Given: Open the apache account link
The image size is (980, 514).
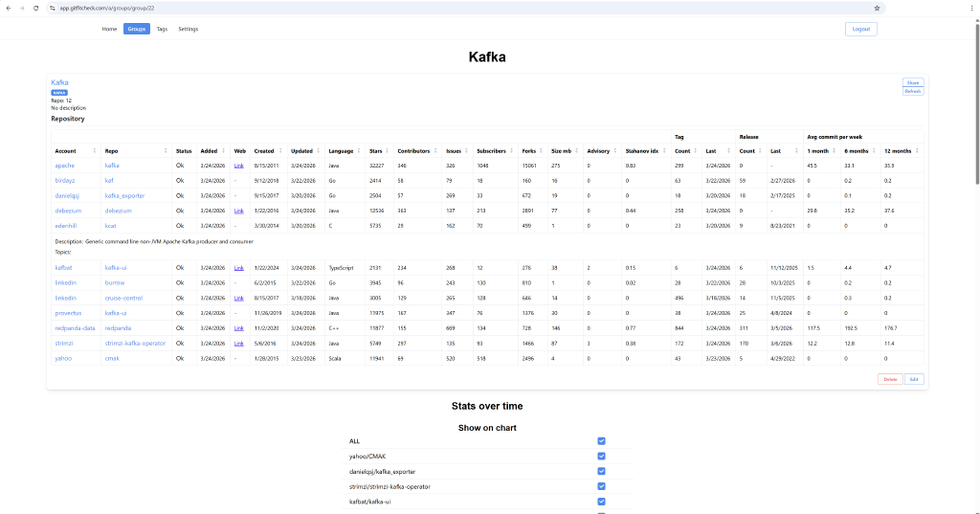Looking at the screenshot, I should tap(64, 166).
